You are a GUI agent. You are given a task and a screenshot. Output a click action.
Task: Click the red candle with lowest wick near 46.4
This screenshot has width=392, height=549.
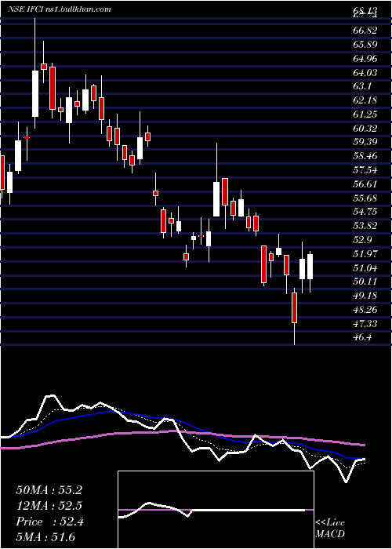[294, 307]
